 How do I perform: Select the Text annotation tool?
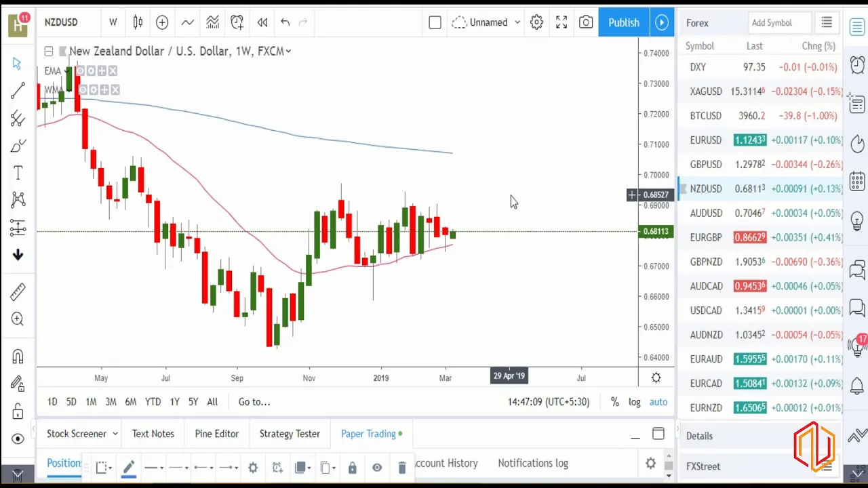(x=18, y=173)
